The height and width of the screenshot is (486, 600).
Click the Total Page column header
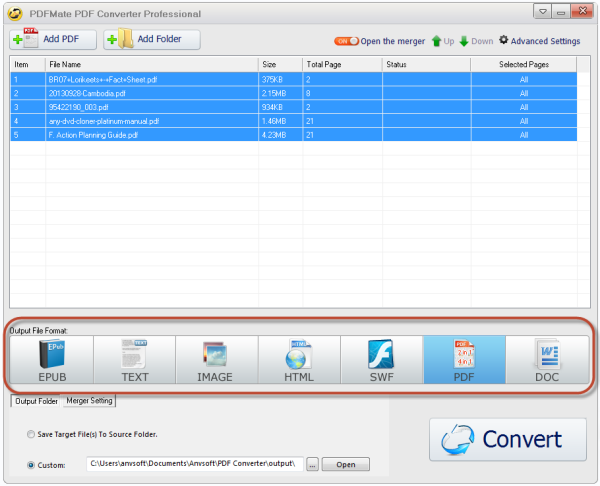pos(342,64)
